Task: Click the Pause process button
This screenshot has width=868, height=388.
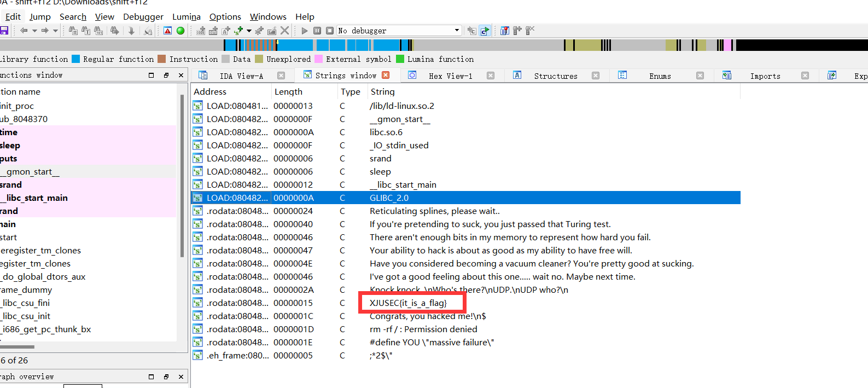Action: 317,31
